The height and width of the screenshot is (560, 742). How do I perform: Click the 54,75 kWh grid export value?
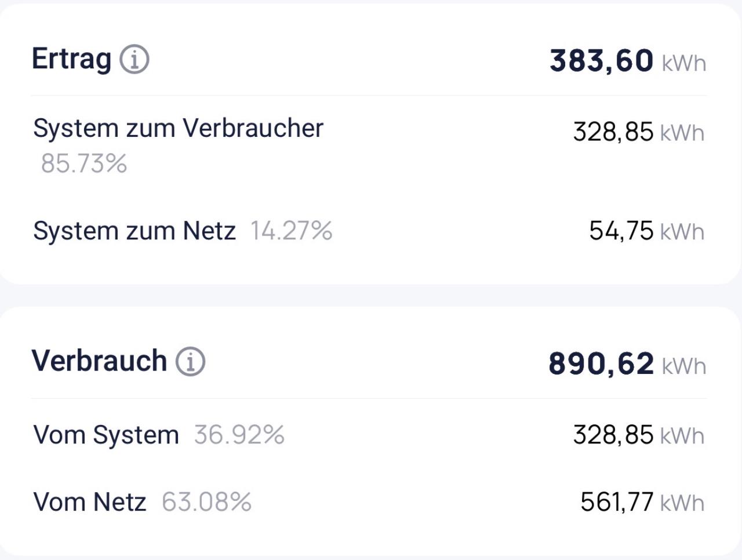point(621,230)
